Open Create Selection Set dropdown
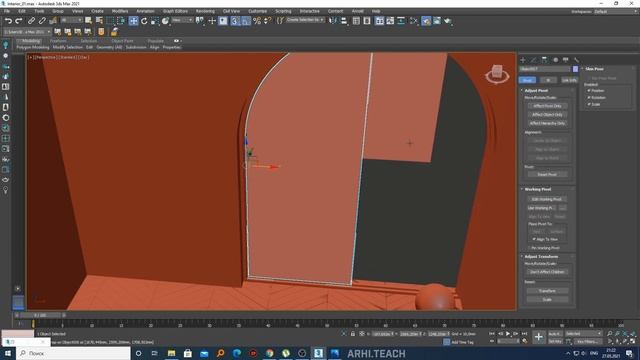 tap(305, 20)
